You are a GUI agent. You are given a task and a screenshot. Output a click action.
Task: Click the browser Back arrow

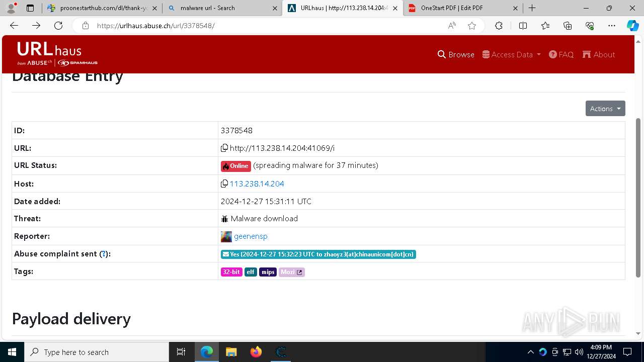(14, 26)
